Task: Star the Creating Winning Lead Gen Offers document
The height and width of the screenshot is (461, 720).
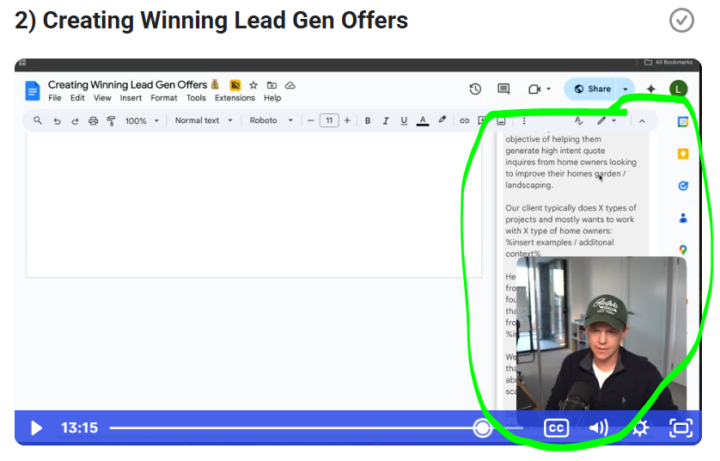Action: tap(253, 85)
